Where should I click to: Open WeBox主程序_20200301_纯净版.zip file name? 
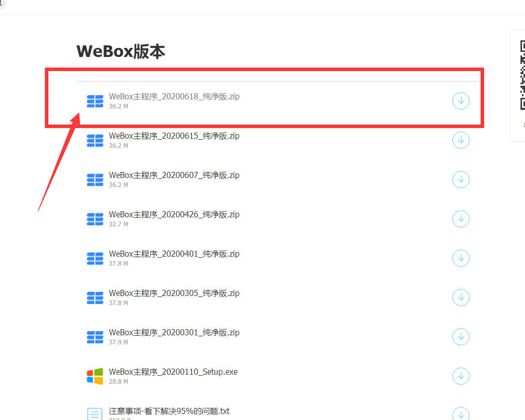pyautogui.click(x=174, y=333)
